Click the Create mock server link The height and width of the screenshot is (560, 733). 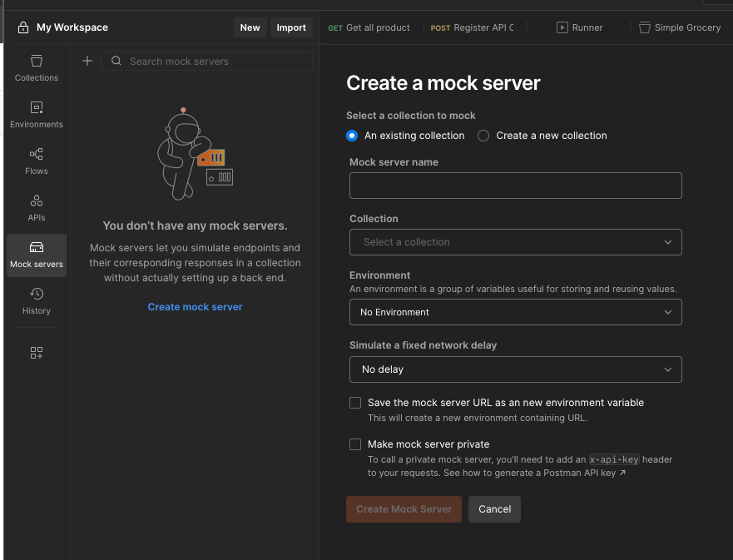[x=195, y=307]
